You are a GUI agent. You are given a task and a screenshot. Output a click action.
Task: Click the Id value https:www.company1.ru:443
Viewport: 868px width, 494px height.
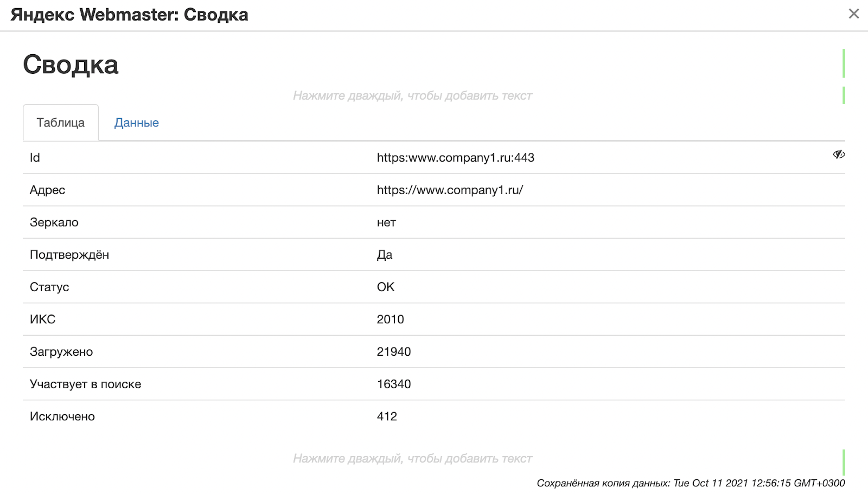(455, 158)
